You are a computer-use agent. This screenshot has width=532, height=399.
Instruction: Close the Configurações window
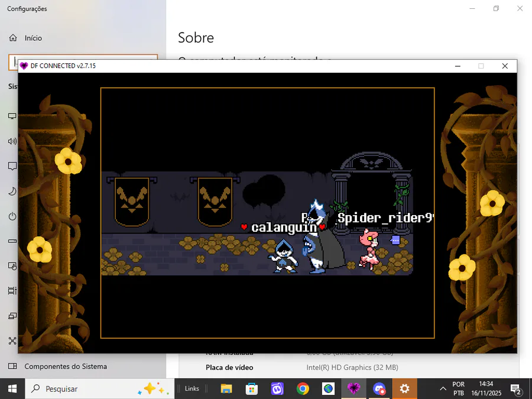[520, 8]
